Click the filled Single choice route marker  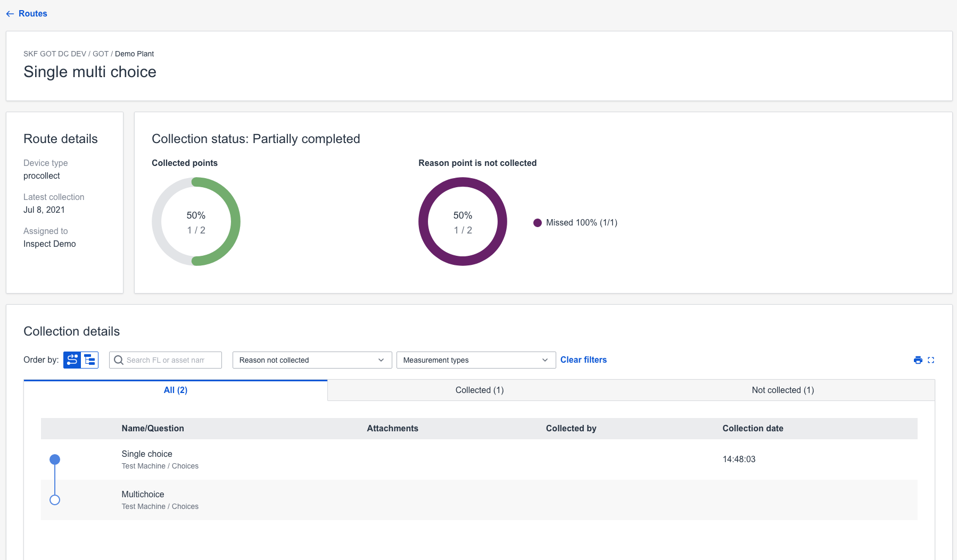click(x=55, y=459)
